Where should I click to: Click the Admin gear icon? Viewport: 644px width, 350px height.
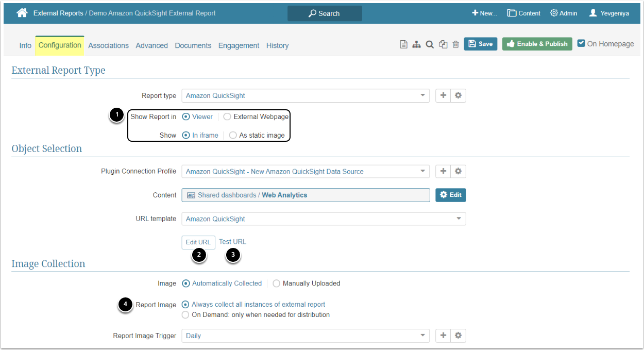click(x=554, y=13)
